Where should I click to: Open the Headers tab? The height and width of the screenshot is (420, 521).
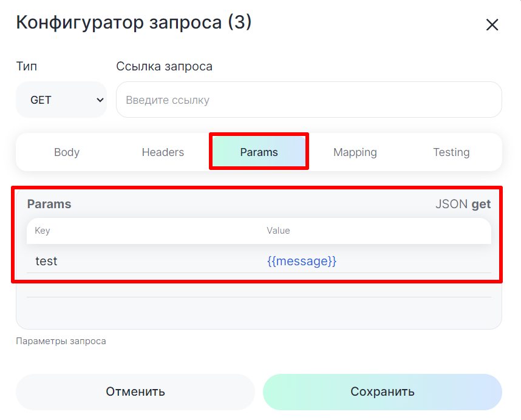[x=163, y=152]
